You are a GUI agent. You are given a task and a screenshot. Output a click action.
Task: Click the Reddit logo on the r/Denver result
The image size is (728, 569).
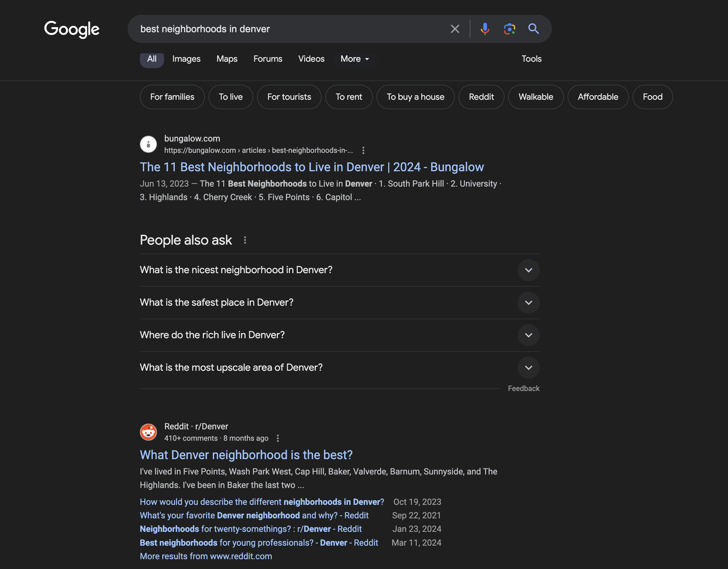click(148, 432)
